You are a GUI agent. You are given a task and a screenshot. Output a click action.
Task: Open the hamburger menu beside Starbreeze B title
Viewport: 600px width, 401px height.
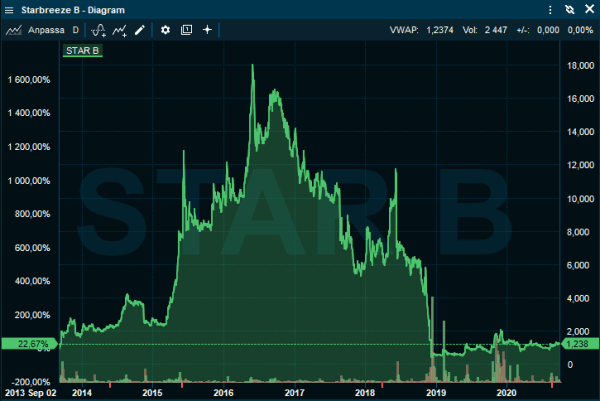9,10
